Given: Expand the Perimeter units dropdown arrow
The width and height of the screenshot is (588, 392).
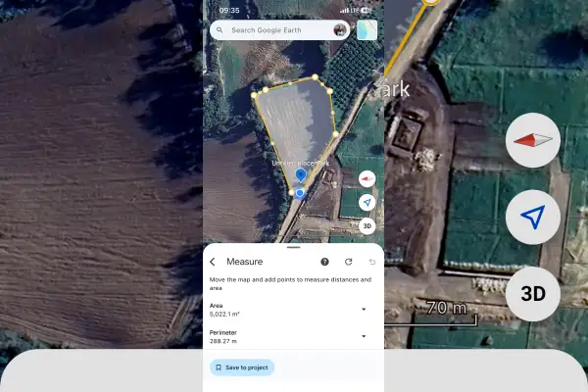Looking at the screenshot, I should tap(364, 336).
